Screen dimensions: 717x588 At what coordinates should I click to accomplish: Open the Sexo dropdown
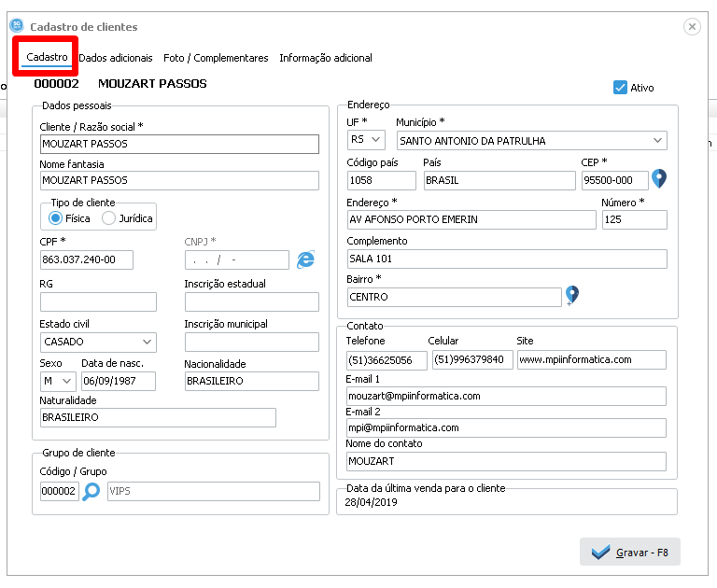(67, 381)
